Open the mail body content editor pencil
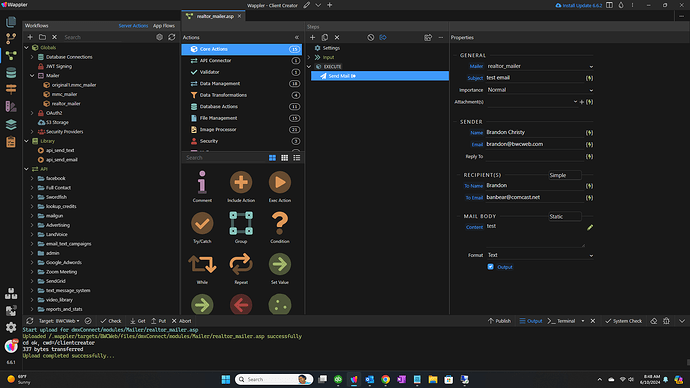 pos(590,227)
